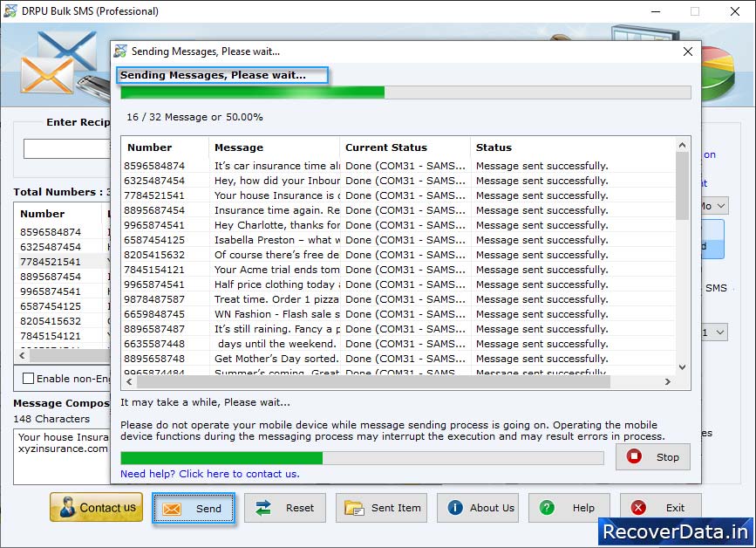Click Number header in main window list
Viewport: 756px width, 548px height.
point(43,214)
